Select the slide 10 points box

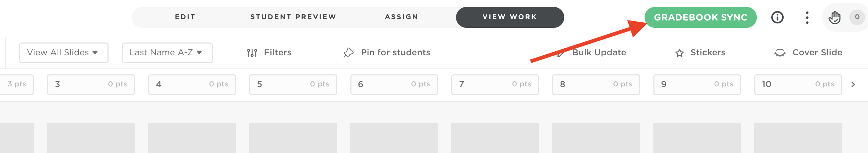point(798,85)
